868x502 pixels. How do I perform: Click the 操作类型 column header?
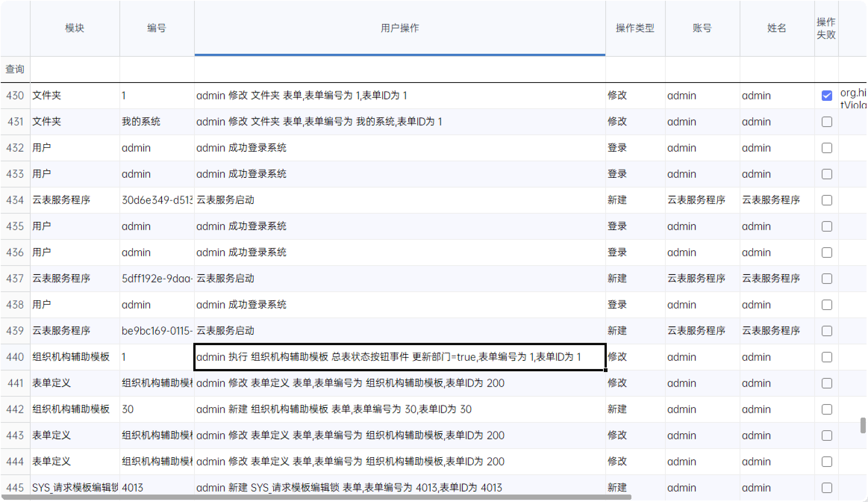[635, 28]
